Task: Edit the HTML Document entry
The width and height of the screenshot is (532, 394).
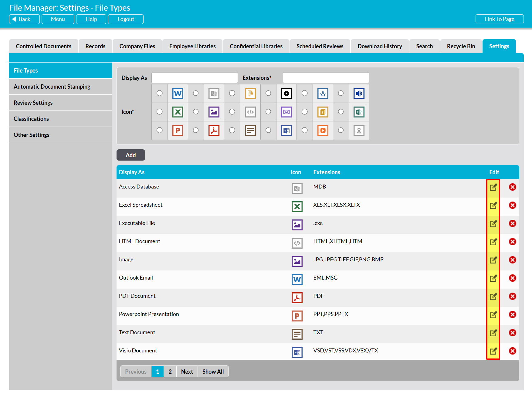Action: 493,242
